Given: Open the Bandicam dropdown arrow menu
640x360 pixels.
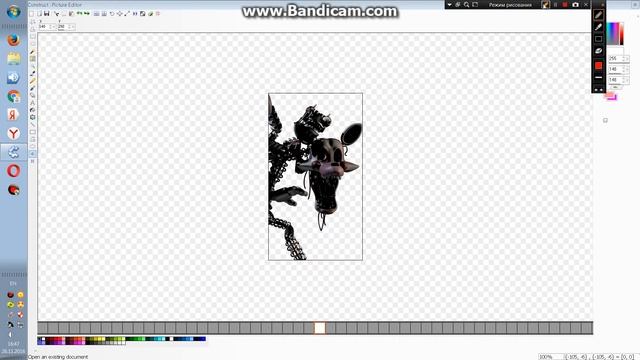Looking at the screenshot, I should (450, 5).
